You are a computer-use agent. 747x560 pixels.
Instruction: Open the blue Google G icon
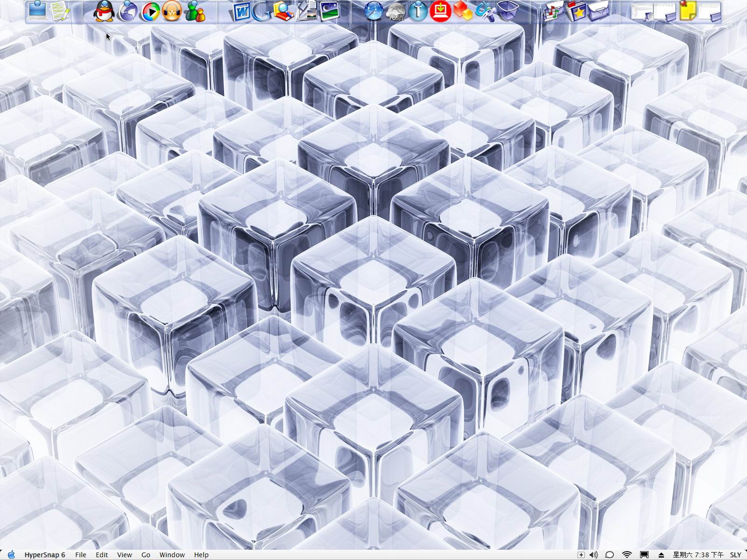click(x=261, y=12)
